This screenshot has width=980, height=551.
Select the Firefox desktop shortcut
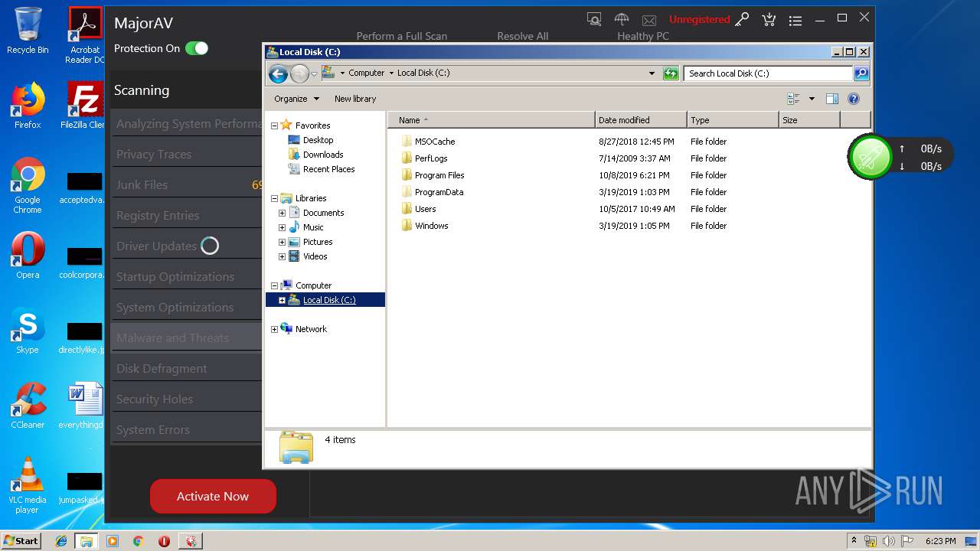[28, 106]
